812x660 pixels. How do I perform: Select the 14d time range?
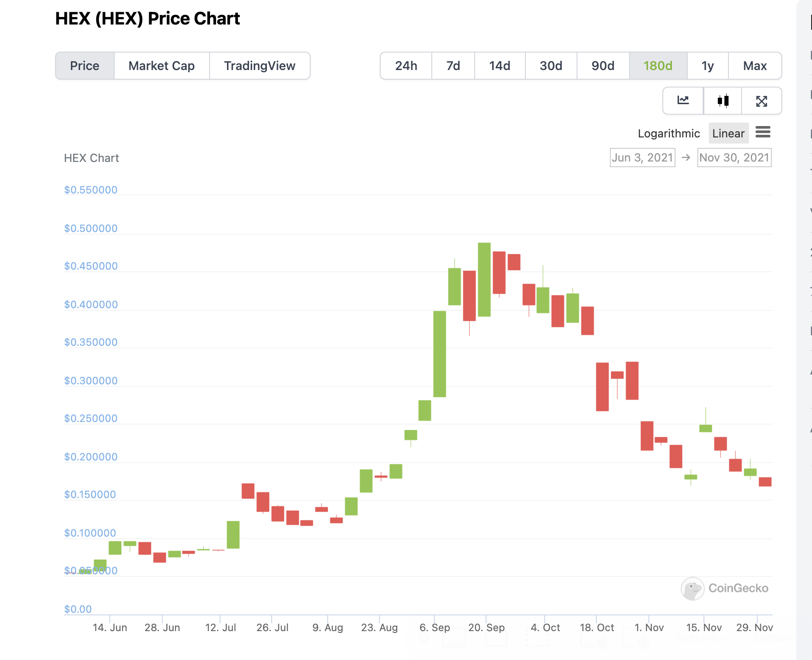pyautogui.click(x=500, y=66)
